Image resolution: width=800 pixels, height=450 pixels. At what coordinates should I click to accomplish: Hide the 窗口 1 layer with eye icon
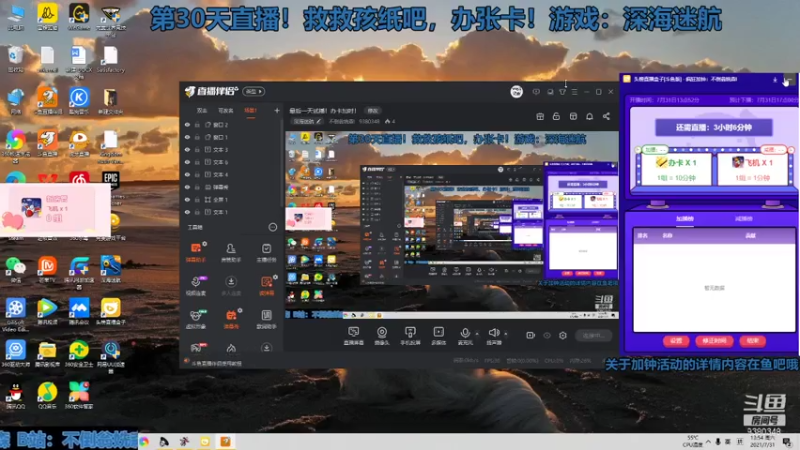(x=187, y=137)
